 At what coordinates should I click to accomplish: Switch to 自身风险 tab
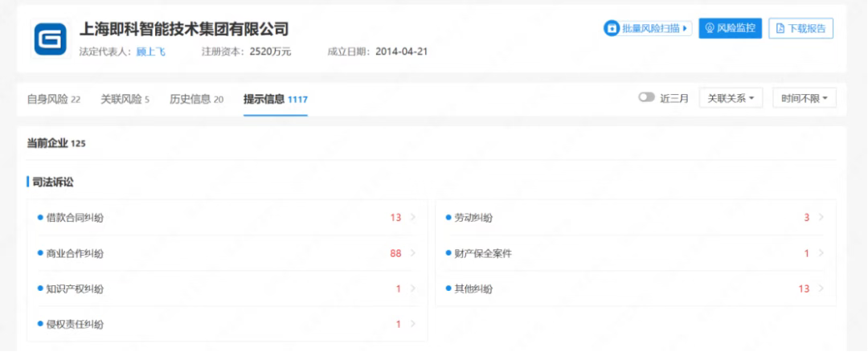point(53,99)
